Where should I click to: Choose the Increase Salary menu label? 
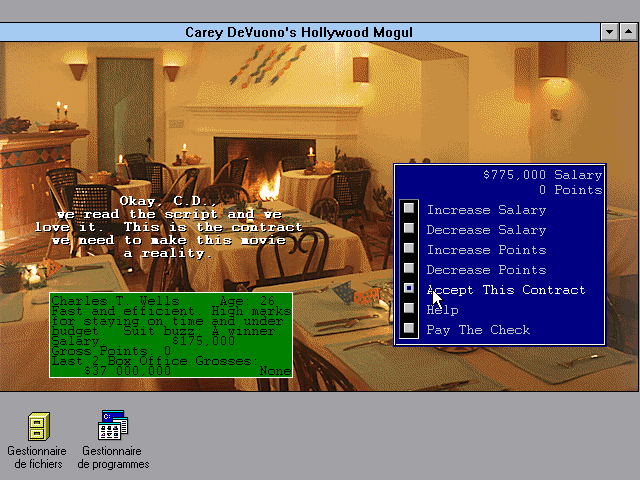[486, 210]
